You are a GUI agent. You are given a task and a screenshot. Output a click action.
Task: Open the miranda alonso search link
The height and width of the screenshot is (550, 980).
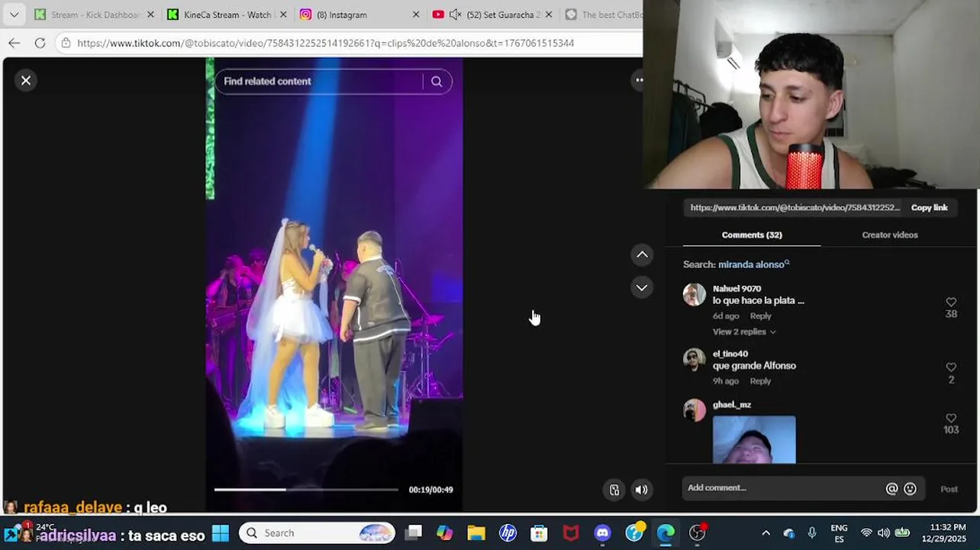[x=753, y=264]
